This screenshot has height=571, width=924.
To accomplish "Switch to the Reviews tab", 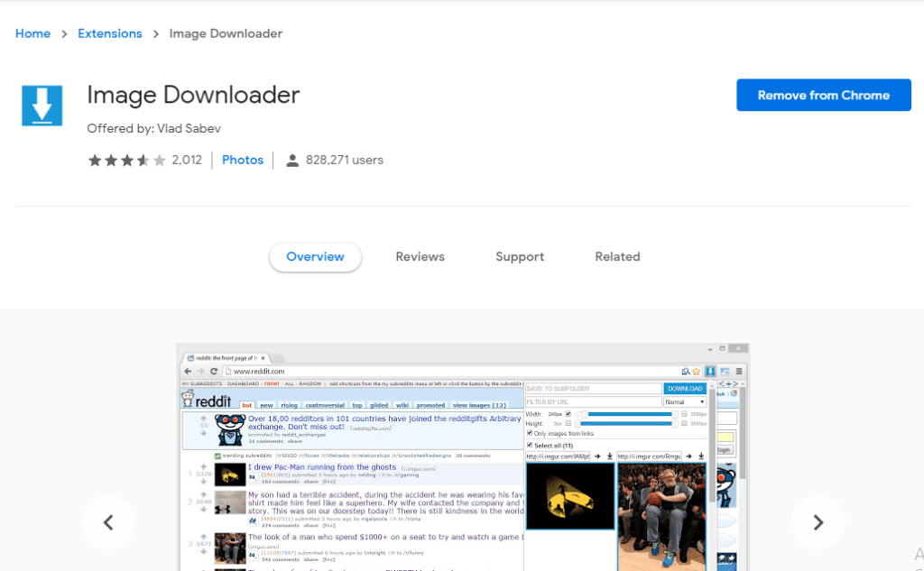I will 420,256.
